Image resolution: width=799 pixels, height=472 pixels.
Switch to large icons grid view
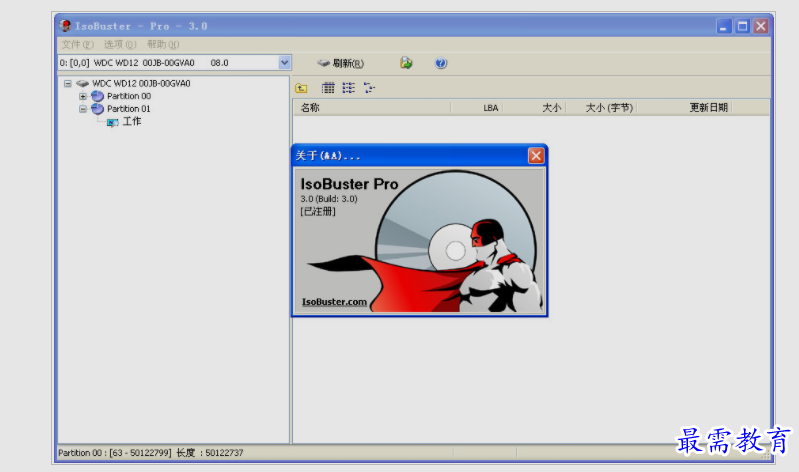328,88
